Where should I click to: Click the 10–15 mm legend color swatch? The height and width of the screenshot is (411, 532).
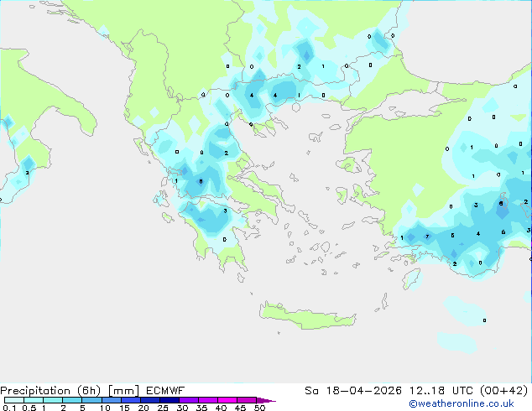(112, 400)
